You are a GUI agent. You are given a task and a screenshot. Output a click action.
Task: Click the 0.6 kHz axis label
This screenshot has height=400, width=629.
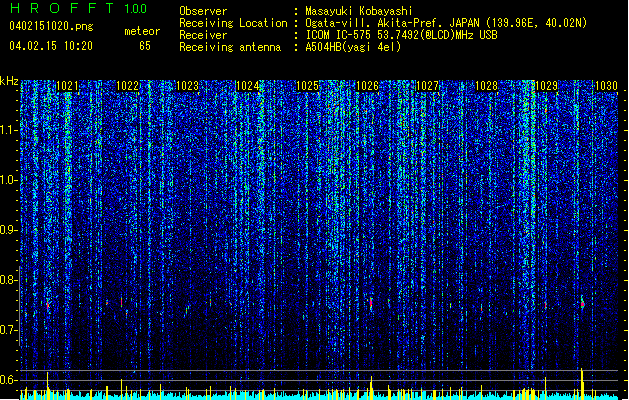(x=8, y=380)
